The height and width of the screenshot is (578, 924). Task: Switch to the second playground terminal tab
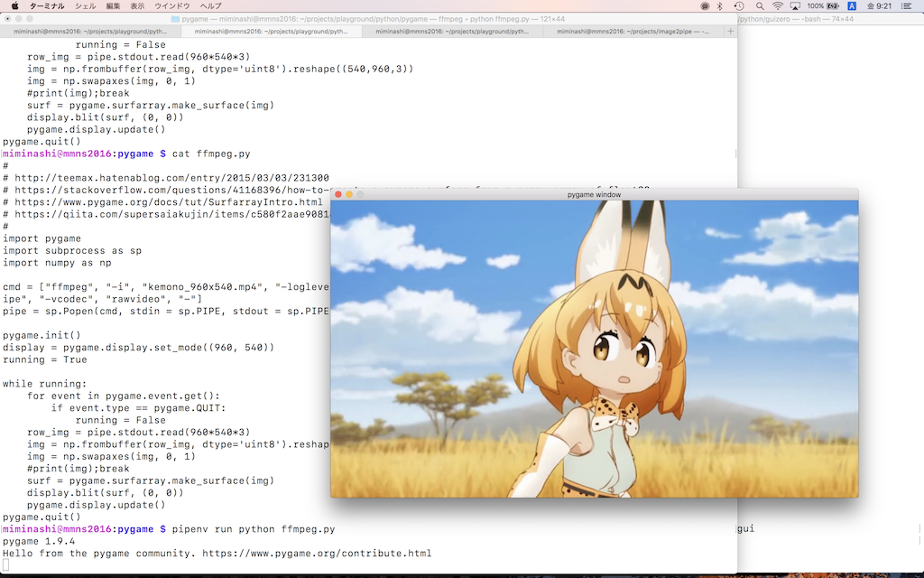point(271,30)
